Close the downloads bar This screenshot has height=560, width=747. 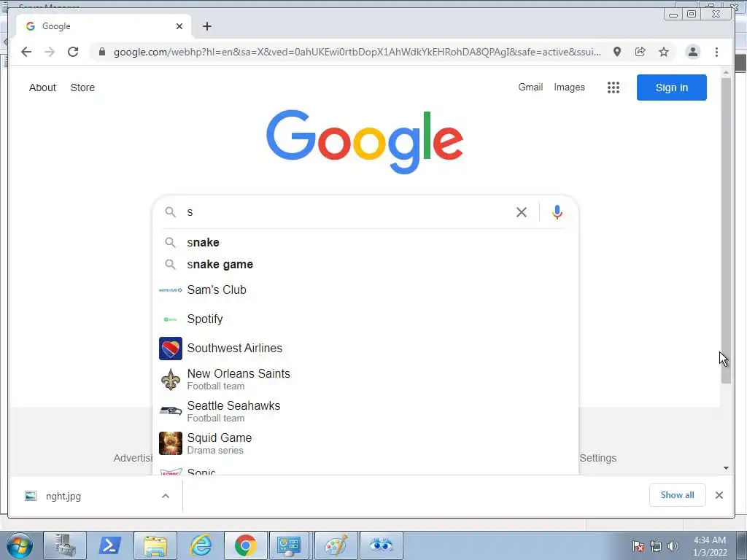[x=719, y=495]
